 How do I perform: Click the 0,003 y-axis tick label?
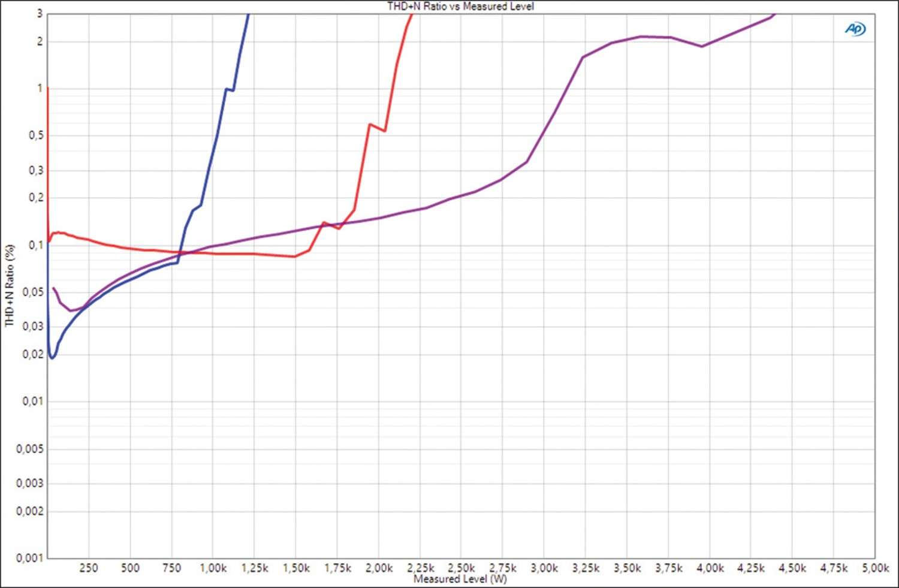pyautogui.click(x=30, y=483)
